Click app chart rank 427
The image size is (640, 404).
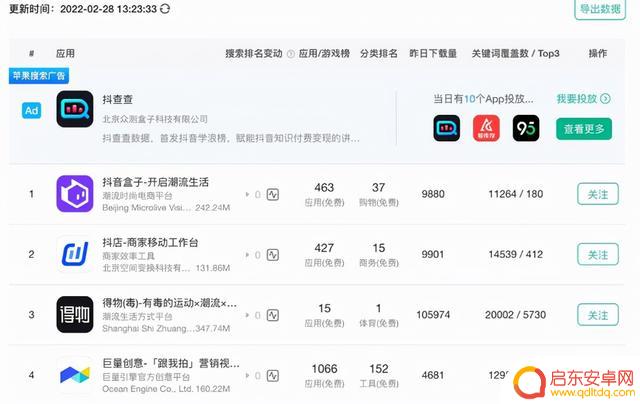[x=324, y=248]
